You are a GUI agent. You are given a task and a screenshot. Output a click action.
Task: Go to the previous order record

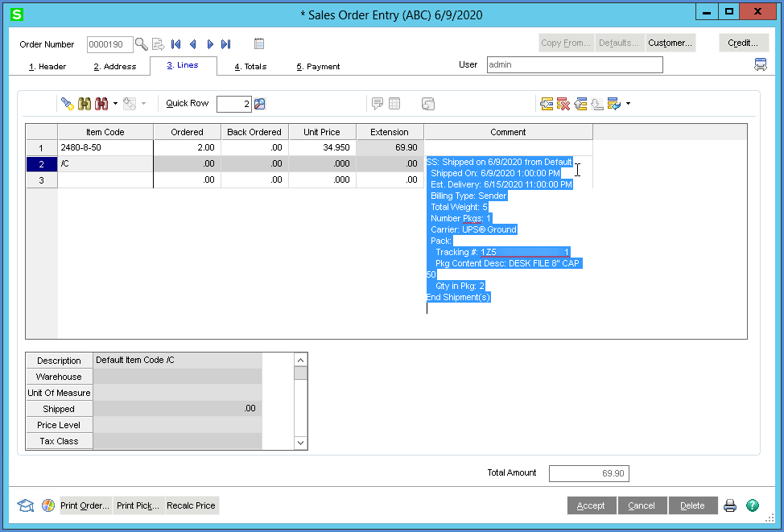pos(193,44)
